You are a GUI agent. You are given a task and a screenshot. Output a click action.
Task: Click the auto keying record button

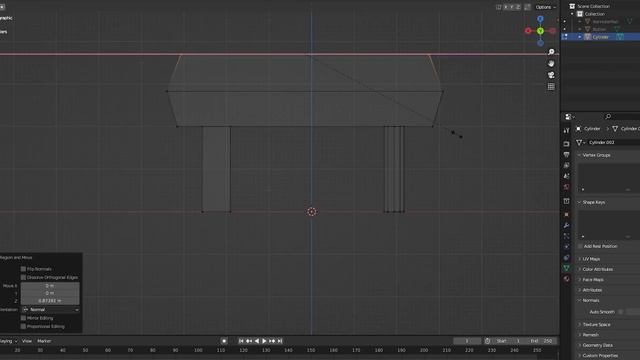[x=224, y=341]
